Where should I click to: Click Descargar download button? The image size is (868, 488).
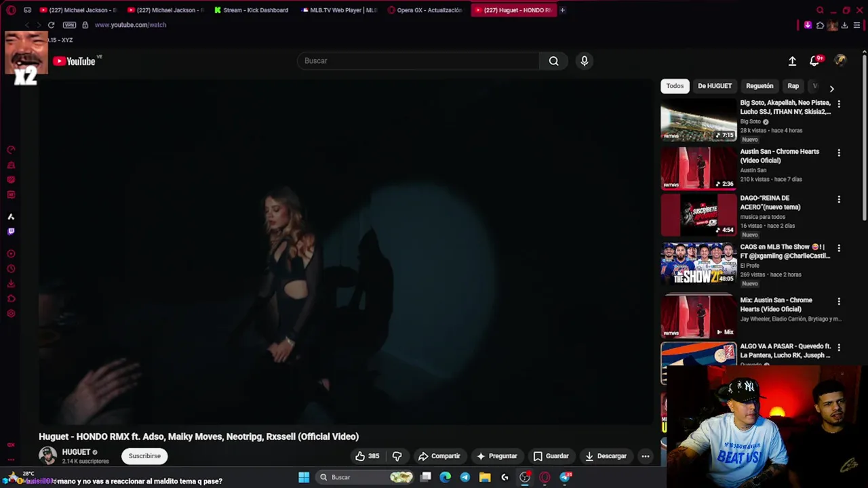606,456
